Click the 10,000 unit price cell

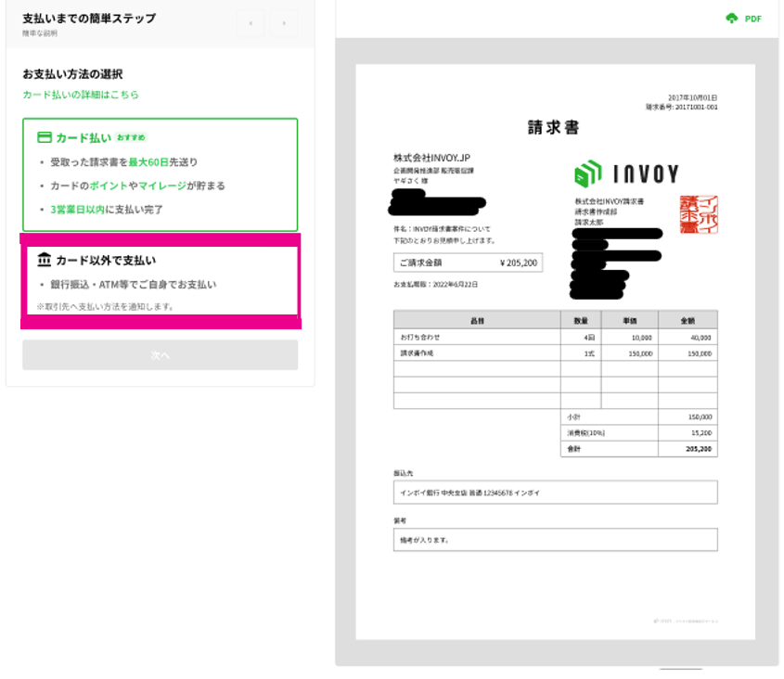[630, 338]
